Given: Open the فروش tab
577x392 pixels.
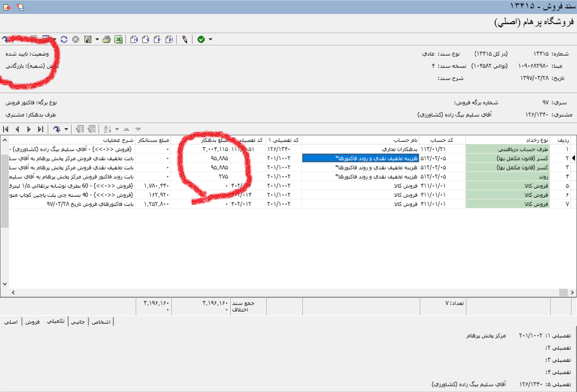Looking at the screenshot, I should click(x=33, y=322).
